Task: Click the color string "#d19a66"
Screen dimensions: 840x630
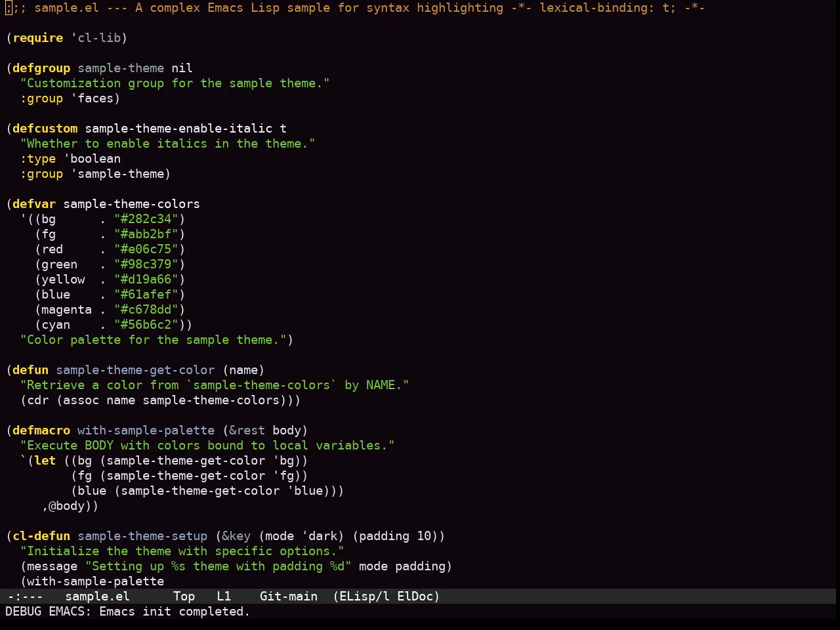Action: (x=146, y=280)
